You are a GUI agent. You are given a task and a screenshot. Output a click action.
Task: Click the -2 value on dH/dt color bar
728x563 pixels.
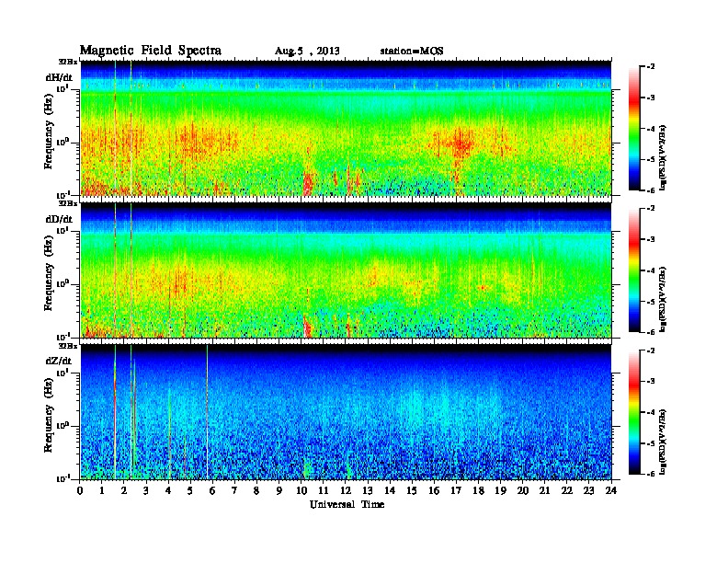652,67
